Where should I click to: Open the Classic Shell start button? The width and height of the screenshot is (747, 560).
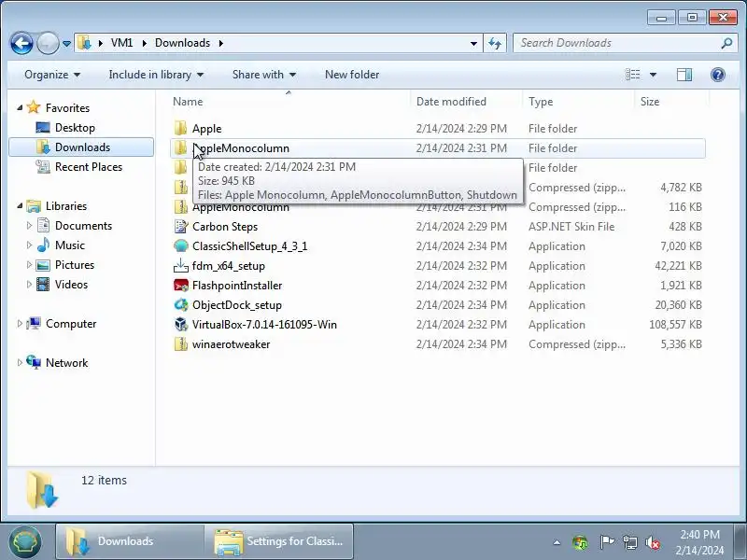25,541
